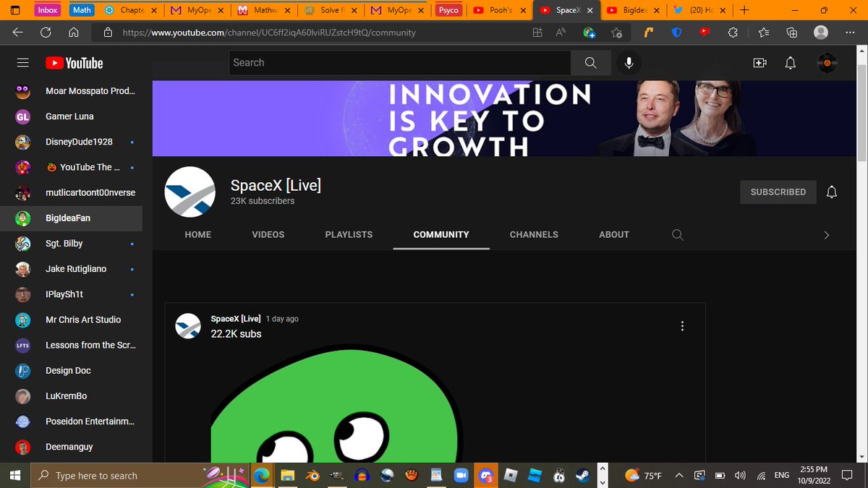
Task: Click the YouTube logo
Action: 74,63
